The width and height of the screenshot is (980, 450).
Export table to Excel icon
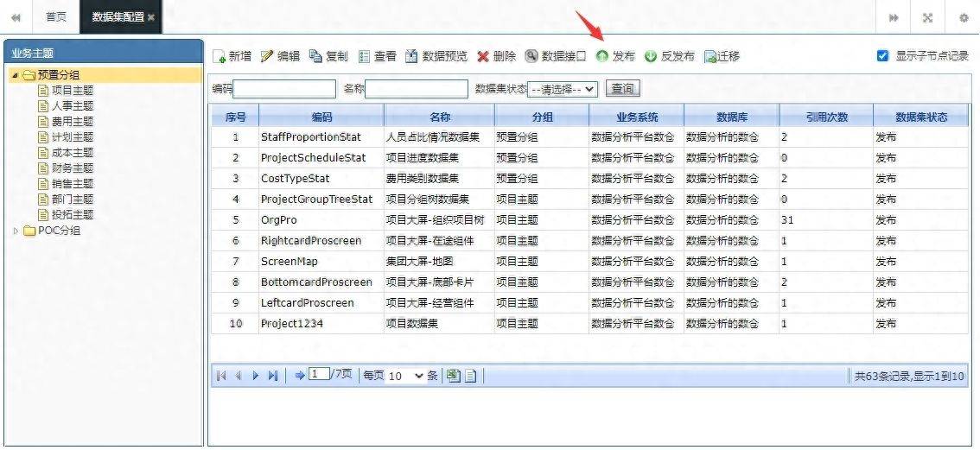[x=454, y=376]
